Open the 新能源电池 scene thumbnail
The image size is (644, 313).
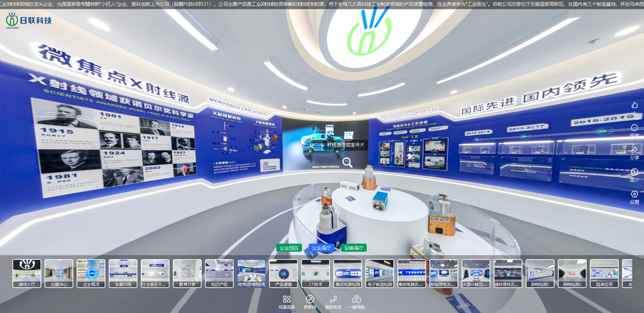[x=444, y=273]
